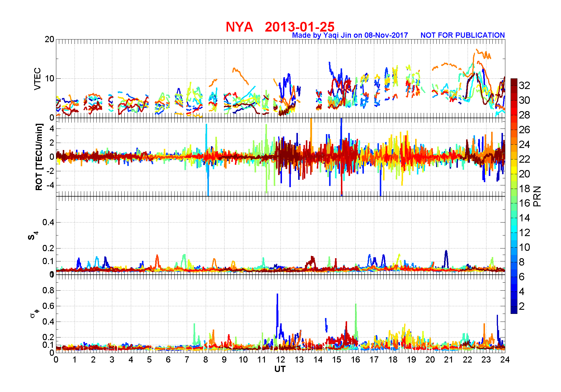
Task: Click inside the VTEC plot panel
Action: (x=280, y=78)
